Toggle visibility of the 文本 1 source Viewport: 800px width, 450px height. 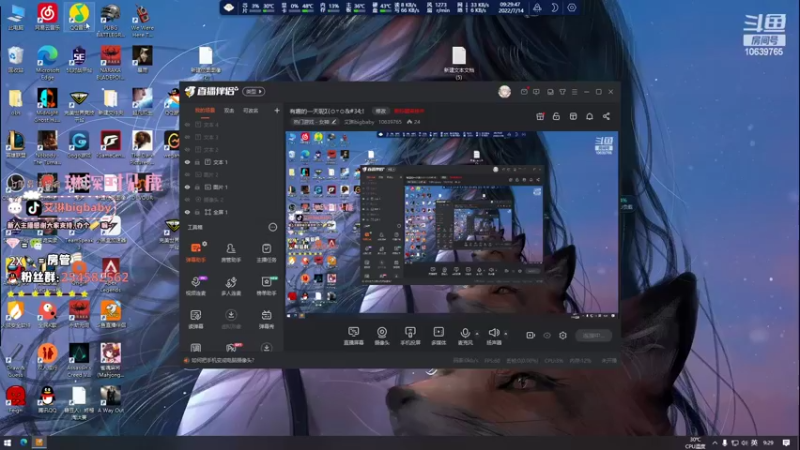(x=187, y=162)
